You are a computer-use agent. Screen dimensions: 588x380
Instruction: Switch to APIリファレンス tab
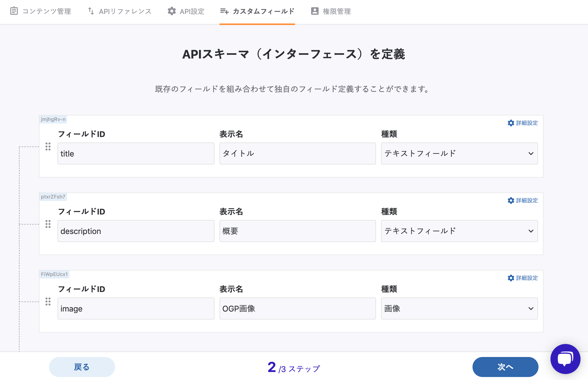click(x=120, y=11)
